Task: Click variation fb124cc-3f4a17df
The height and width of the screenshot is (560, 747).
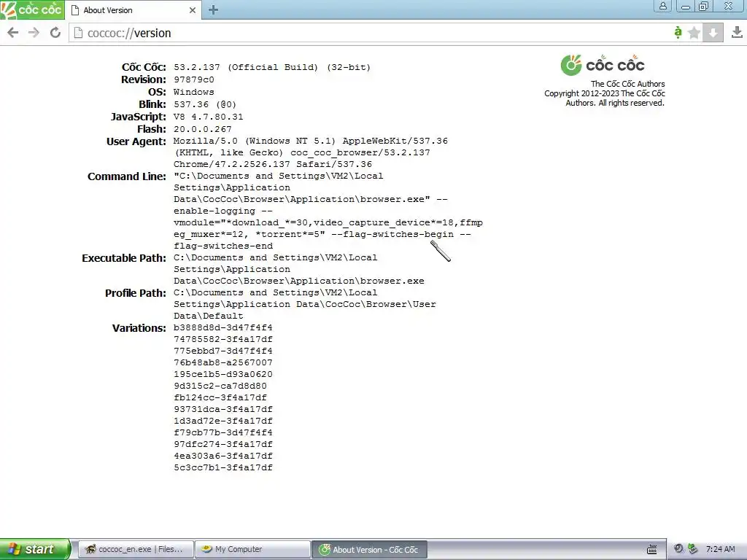Action: (220, 397)
